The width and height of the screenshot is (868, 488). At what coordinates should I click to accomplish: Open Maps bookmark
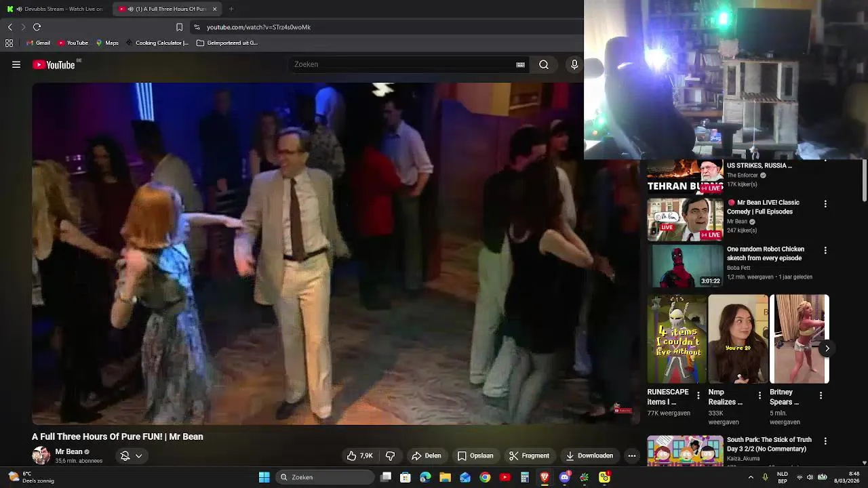point(107,43)
